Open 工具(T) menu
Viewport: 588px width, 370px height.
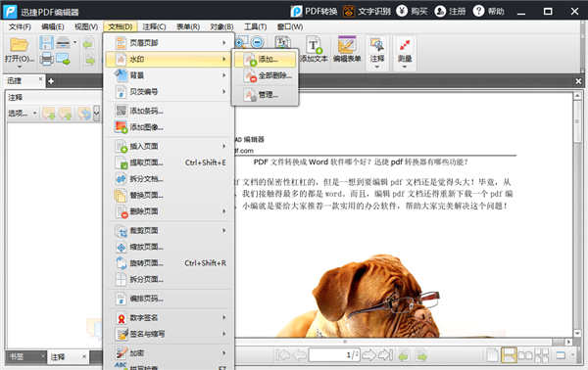point(256,26)
